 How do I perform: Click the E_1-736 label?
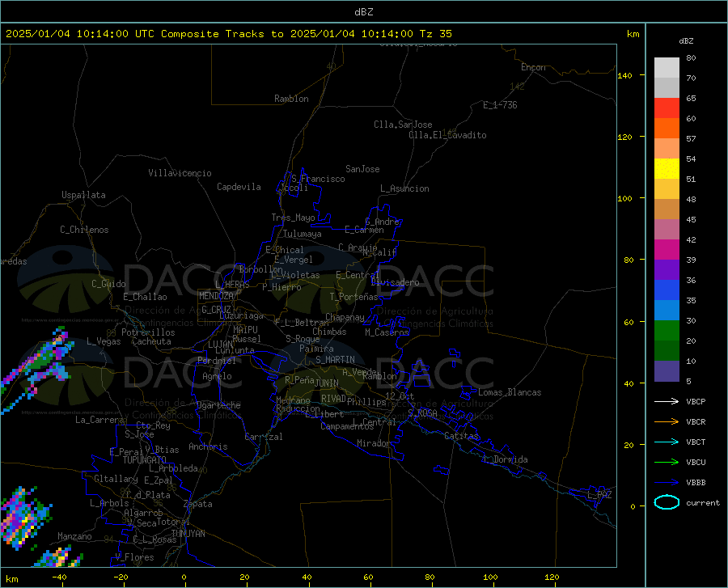(500, 105)
